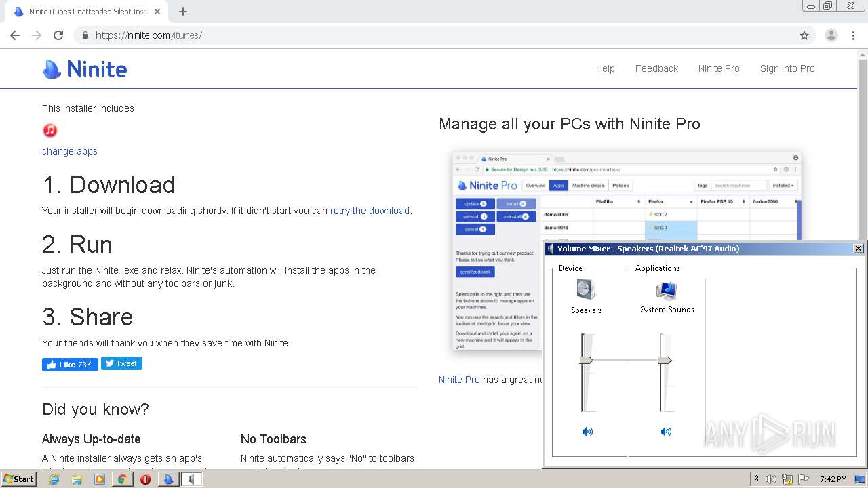868x488 pixels.
Task: Go back in Chrome
Action: [15, 35]
